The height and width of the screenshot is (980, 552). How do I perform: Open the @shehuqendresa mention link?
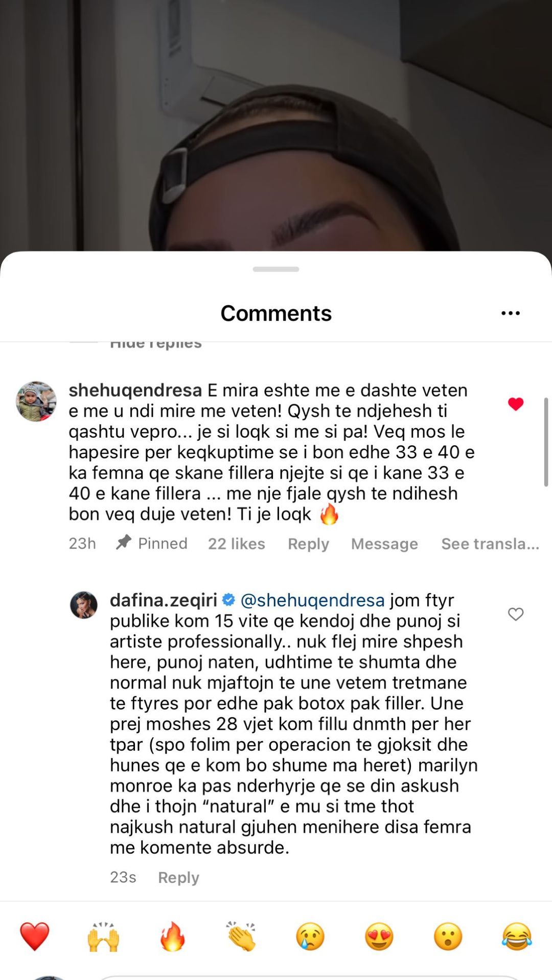(x=312, y=600)
